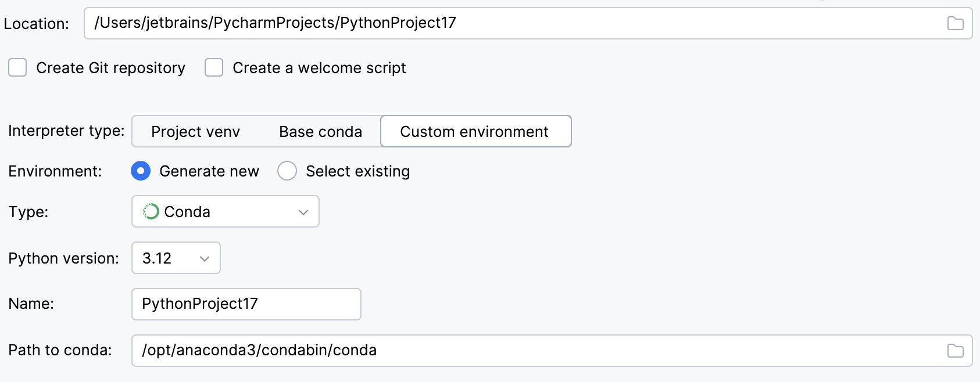This screenshot has width=980, height=382.
Task: Click the green Conda logo icon
Action: click(151, 211)
